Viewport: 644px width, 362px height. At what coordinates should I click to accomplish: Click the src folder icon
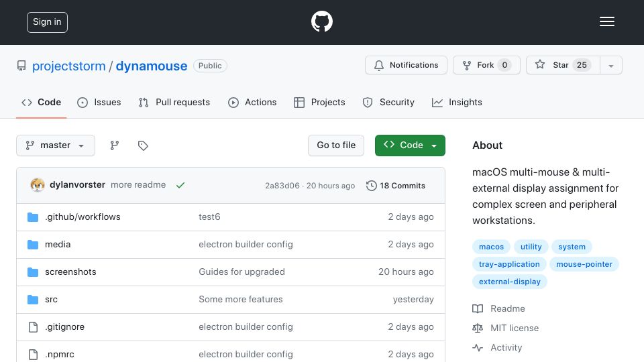click(x=33, y=300)
